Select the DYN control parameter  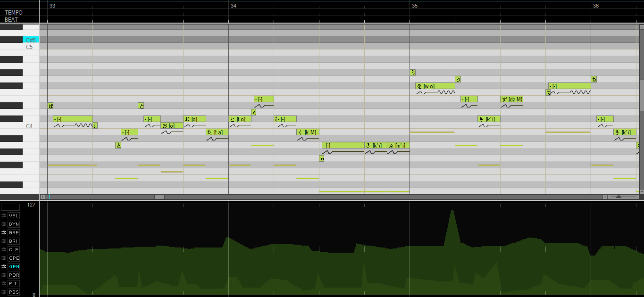click(14, 224)
